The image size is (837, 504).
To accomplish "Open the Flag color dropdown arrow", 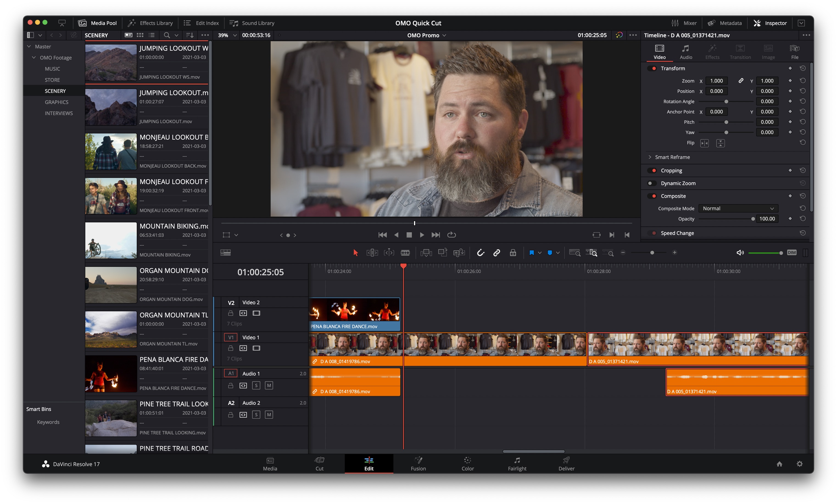I will [540, 253].
